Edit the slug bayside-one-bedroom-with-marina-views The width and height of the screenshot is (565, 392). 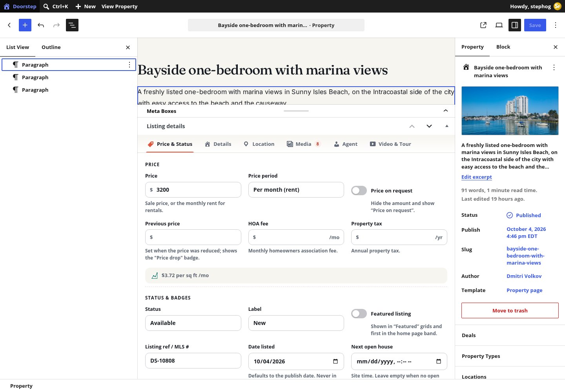(x=525, y=256)
